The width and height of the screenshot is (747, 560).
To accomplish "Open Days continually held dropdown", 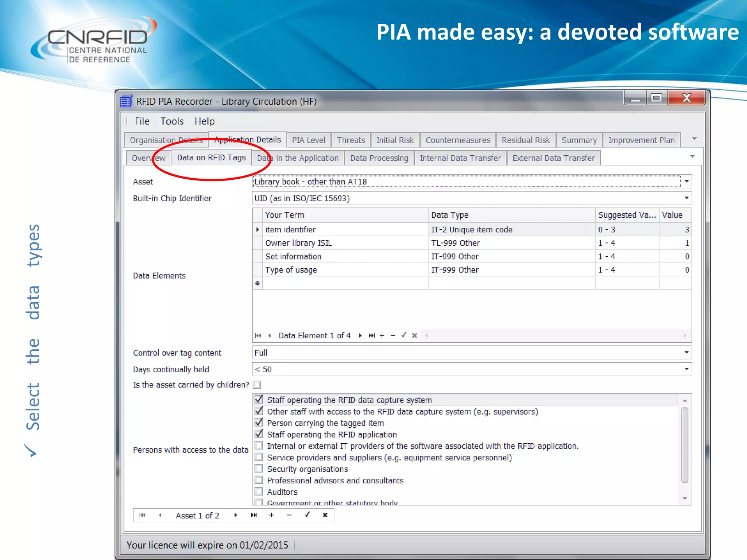I will coord(686,369).
